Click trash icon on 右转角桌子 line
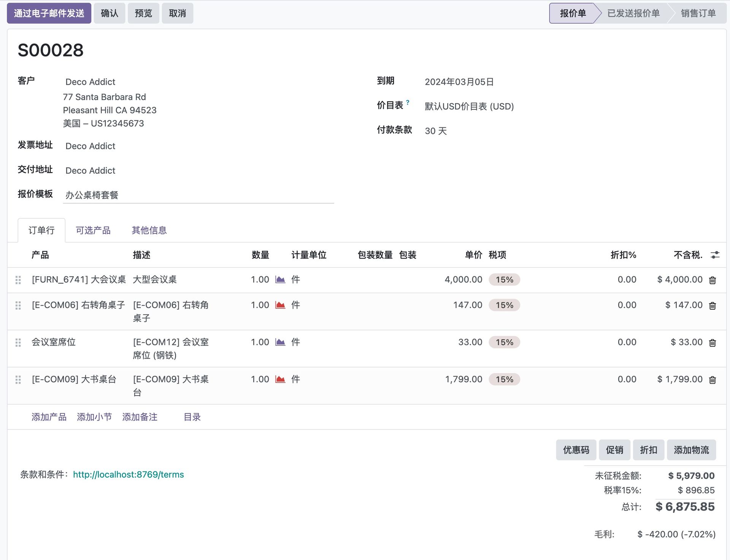Viewport: 730px width, 560px height. [x=713, y=306]
